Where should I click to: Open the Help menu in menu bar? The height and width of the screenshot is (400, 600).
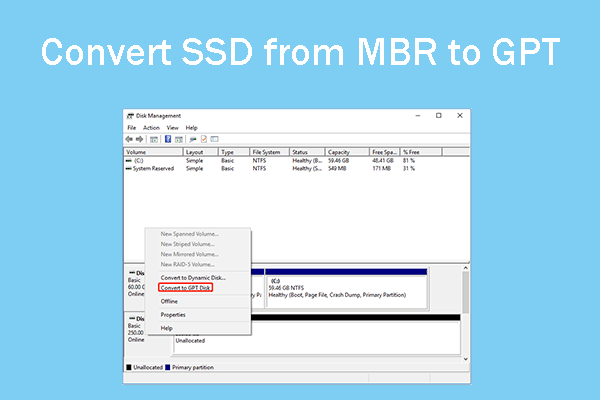191,128
